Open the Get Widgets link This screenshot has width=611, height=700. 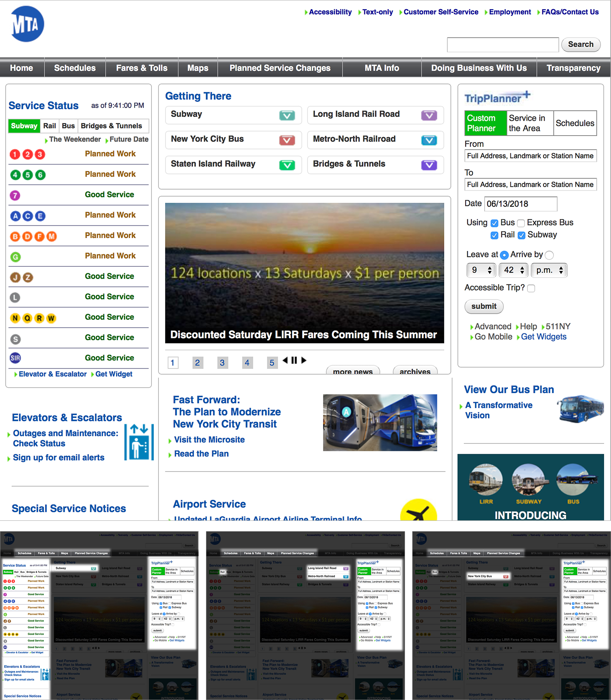[543, 336]
